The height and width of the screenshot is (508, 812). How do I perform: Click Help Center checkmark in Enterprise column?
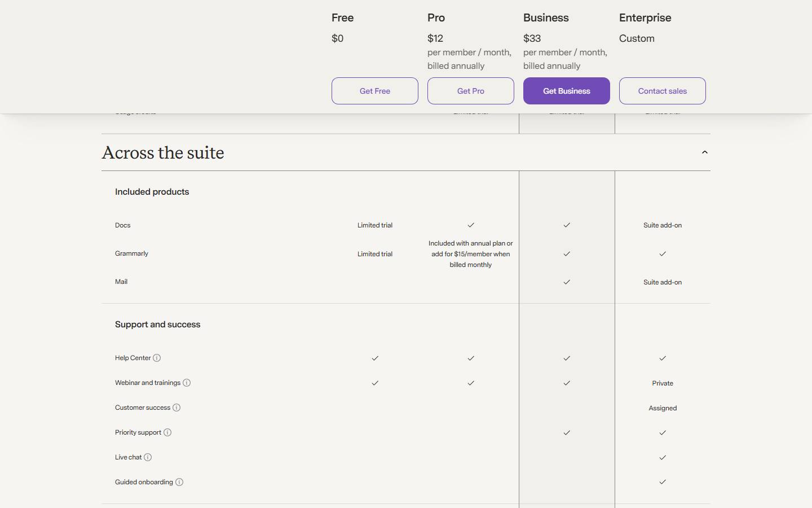tap(663, 358)
